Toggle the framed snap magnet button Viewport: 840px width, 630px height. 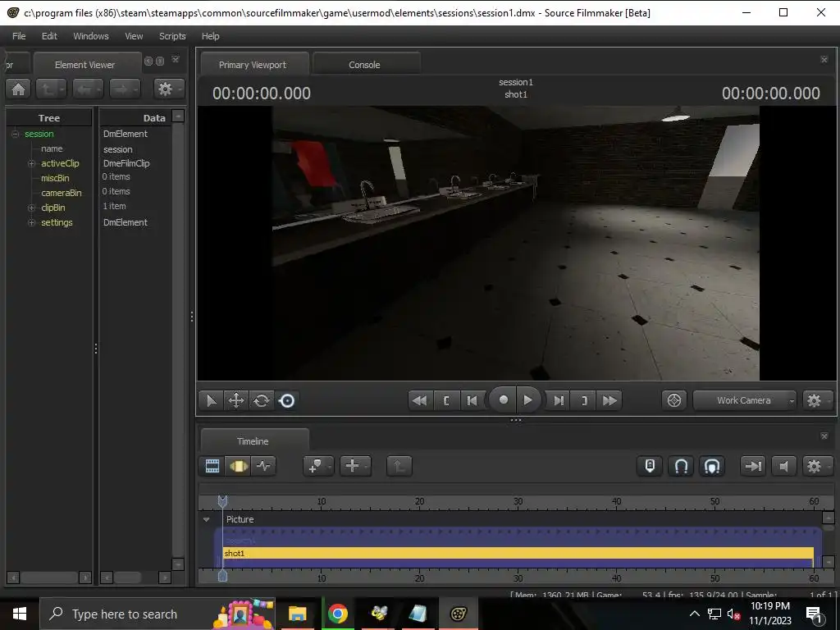pos(712,466)
